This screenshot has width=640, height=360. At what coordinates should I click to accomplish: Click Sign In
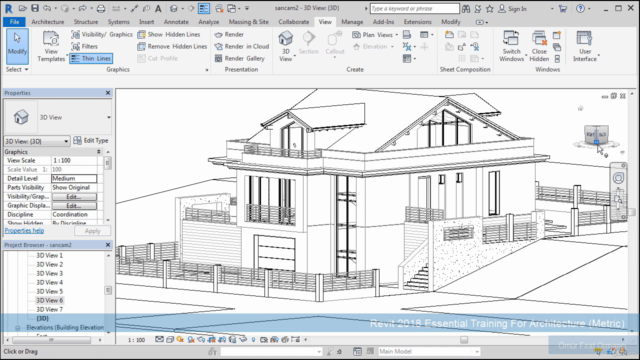513,9
